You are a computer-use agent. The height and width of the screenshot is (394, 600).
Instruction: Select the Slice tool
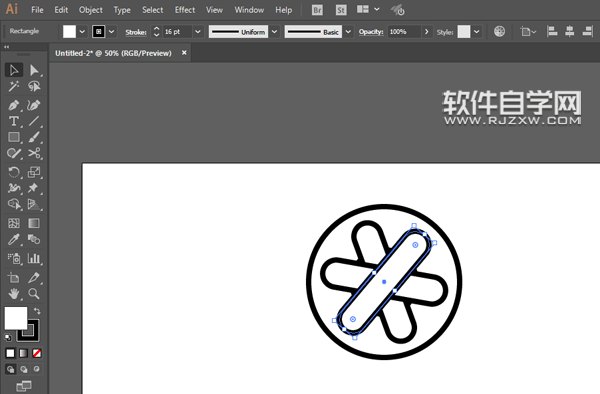click(34, 278)
